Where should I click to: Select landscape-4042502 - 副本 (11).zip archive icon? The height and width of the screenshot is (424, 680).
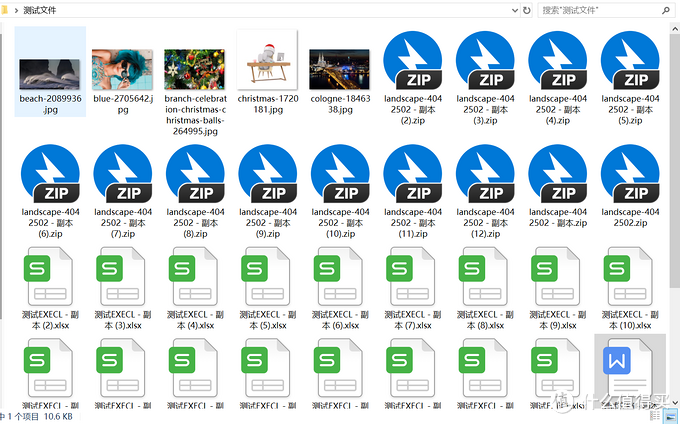(412, 173)
